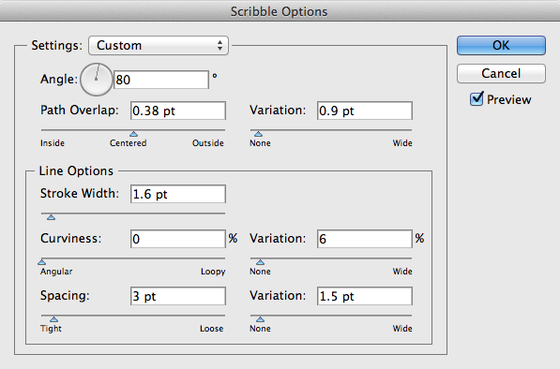Cancel the Scribble Options dialog
Viewport: 560px width, 369px height.
501,74
